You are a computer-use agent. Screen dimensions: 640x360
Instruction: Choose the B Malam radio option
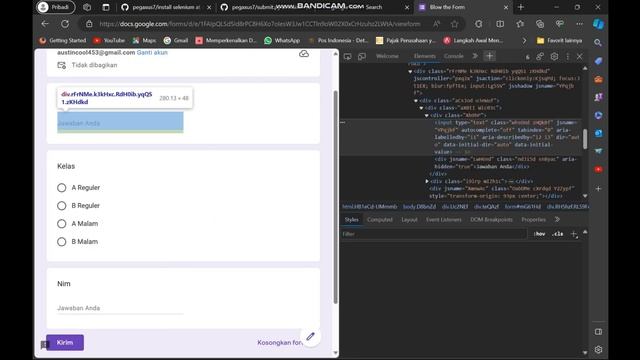click(x=62, y=242)
